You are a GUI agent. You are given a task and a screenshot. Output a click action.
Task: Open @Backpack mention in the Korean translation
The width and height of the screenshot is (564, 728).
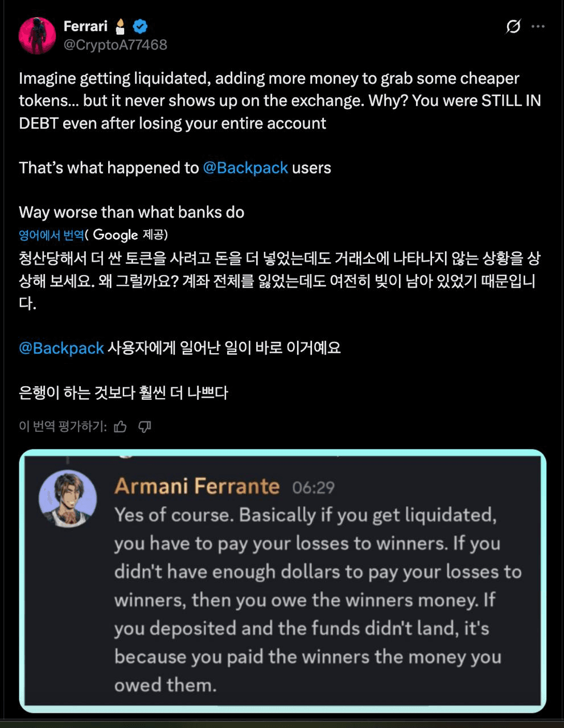tap(61, 348)
